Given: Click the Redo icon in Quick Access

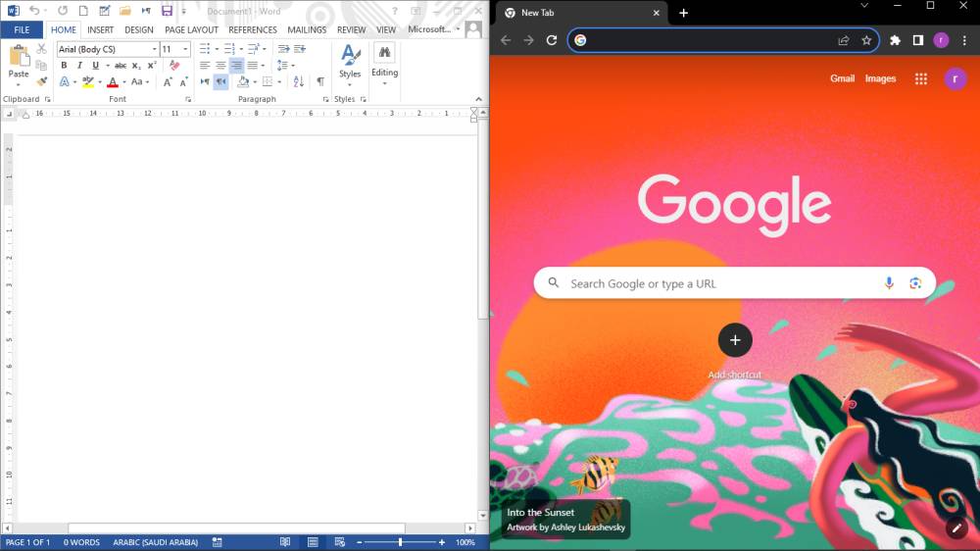Looking at the screenshot, I should click(63, 11).
